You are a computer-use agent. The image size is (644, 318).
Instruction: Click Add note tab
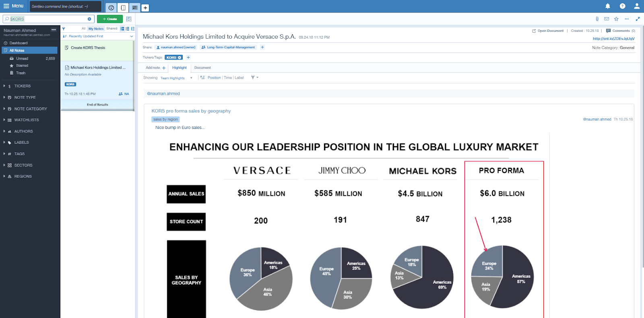pyautogui.click(x=155, y=68)
